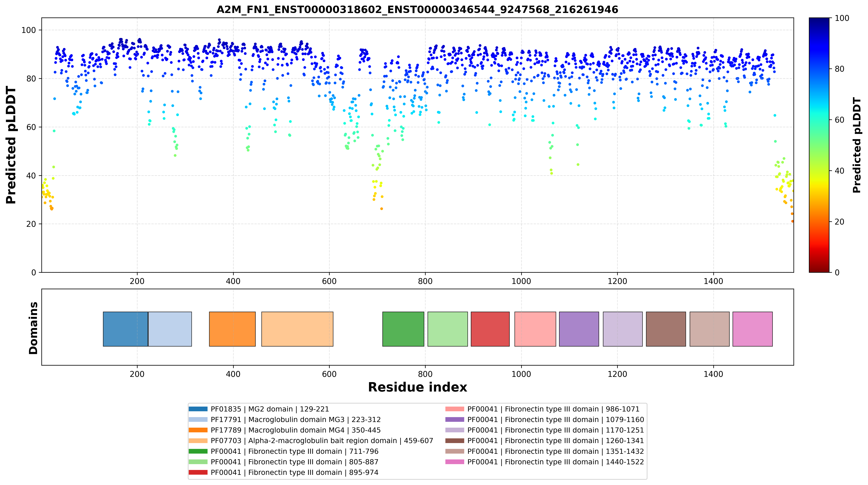Click y-axis tick label 60 on scatter plot
This screenshot has width=868, height=485.
(x=31, y=127)
